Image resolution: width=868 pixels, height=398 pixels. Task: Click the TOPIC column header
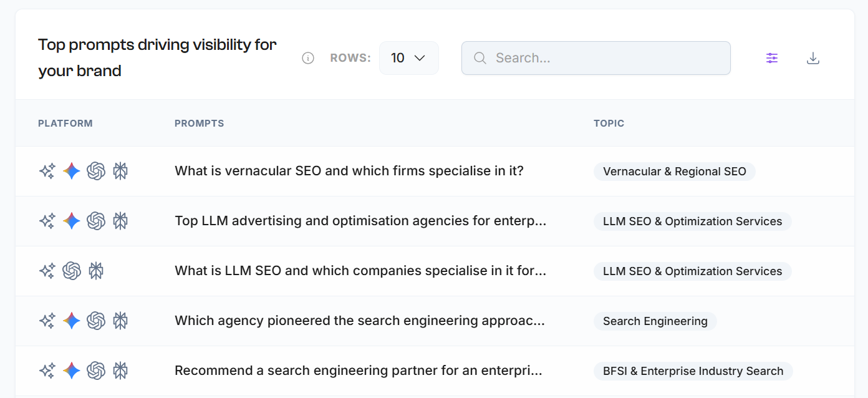click(609, 124)
